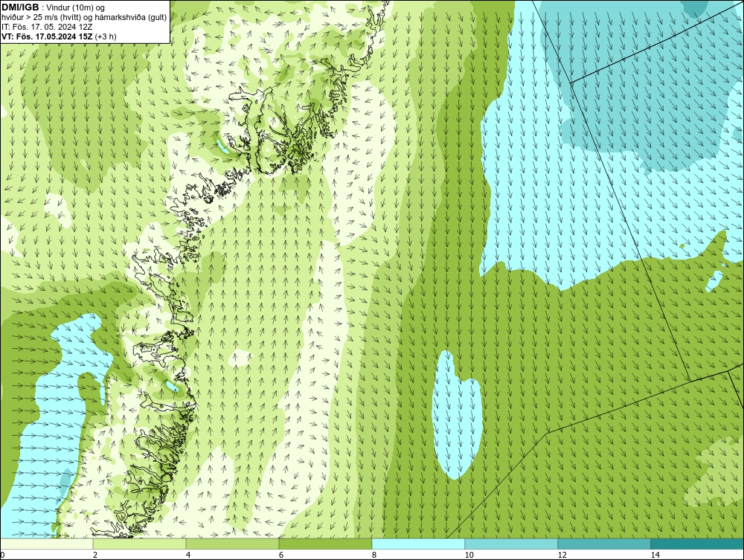The height and width of the screenshot is (560, 744).
Task: Click the 8–10 m/s light cyan legend swatch
Action: pos(418,544)
